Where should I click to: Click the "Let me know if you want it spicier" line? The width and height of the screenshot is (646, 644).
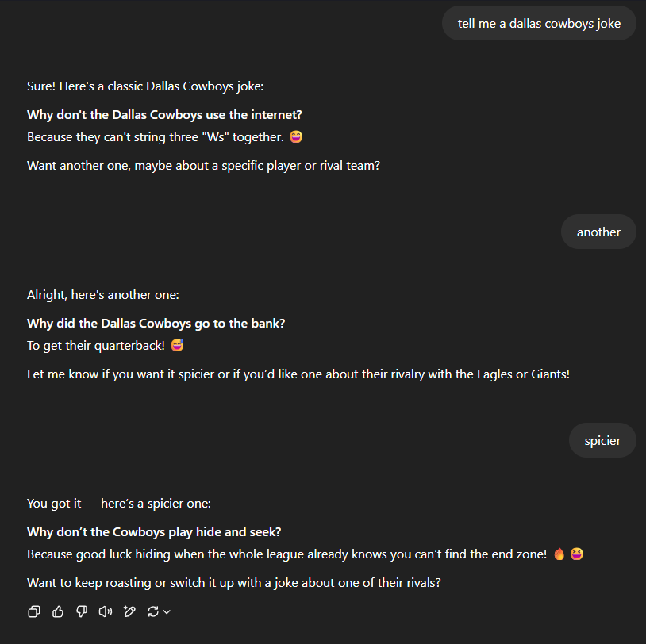[x=298, y=374]
